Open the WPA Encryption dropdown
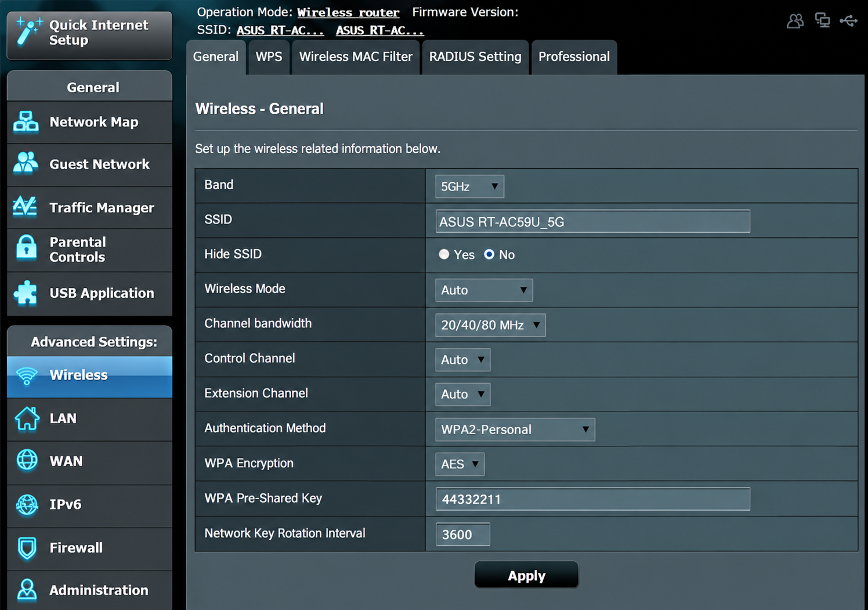 click(460, 464)
